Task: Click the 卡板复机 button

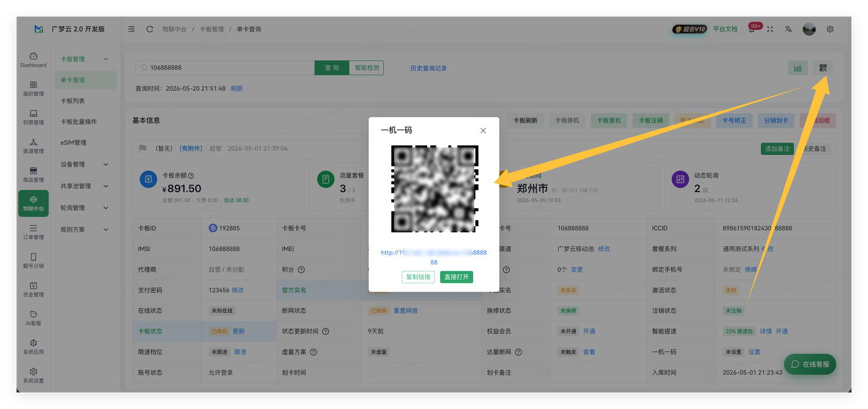Action: (609, 120)
